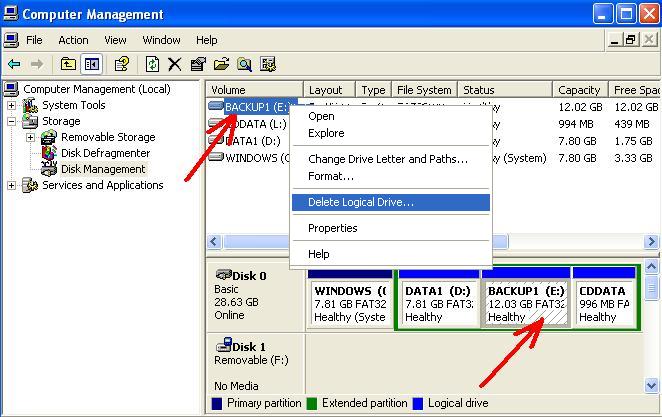
Task: Select the DATA1 (D:) partition block
Action: pos(439,302)
